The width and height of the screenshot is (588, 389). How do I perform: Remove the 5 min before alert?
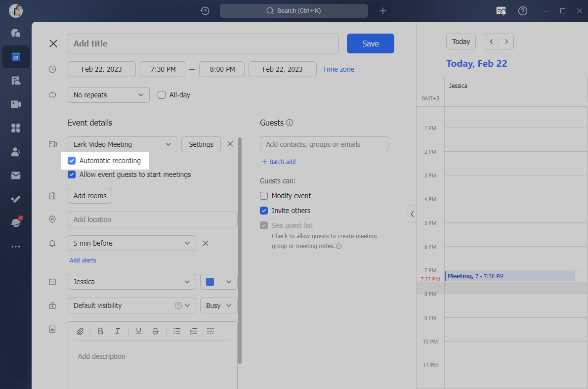206,243
